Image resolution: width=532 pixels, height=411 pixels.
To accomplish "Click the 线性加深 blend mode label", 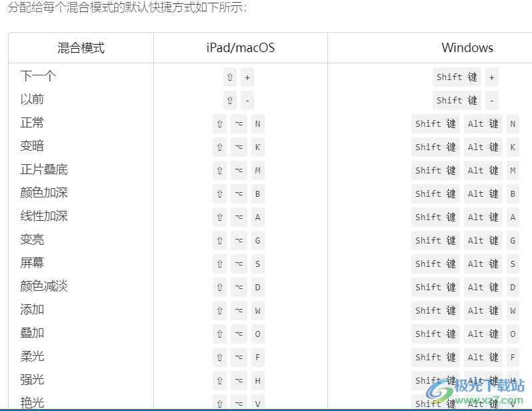I will click(44, 216).
